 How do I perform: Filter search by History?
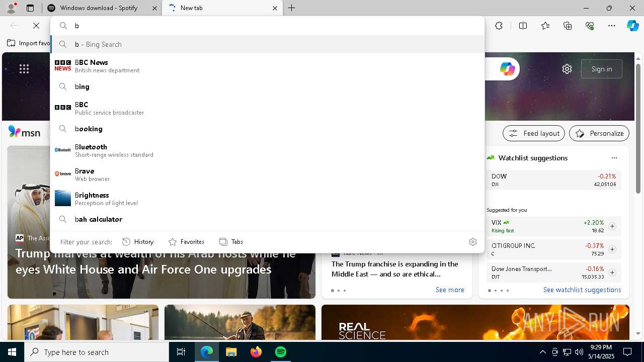coord(138,242)
